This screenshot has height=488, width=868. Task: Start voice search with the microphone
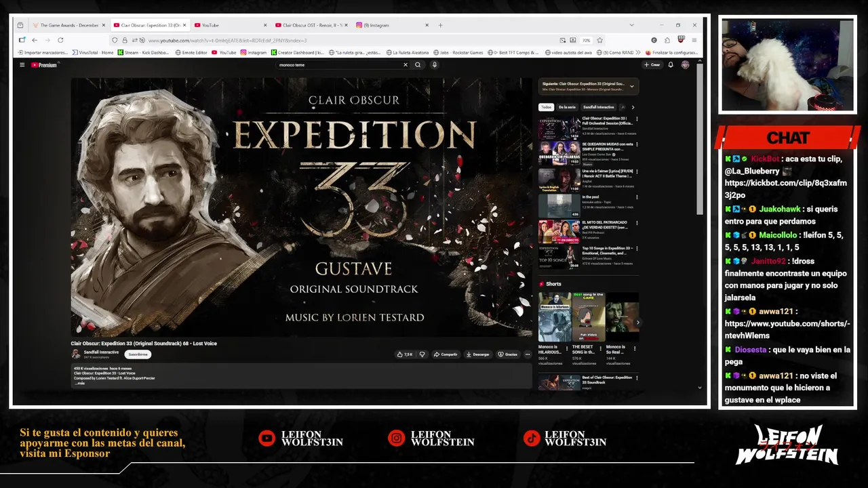435,65
